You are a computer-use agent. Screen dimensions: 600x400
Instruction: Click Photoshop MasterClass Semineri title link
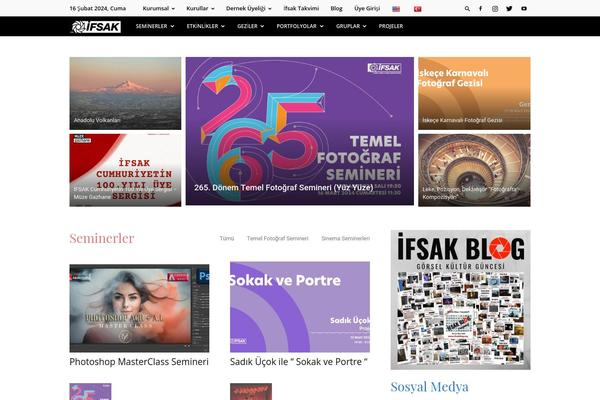tap(139, 362)
